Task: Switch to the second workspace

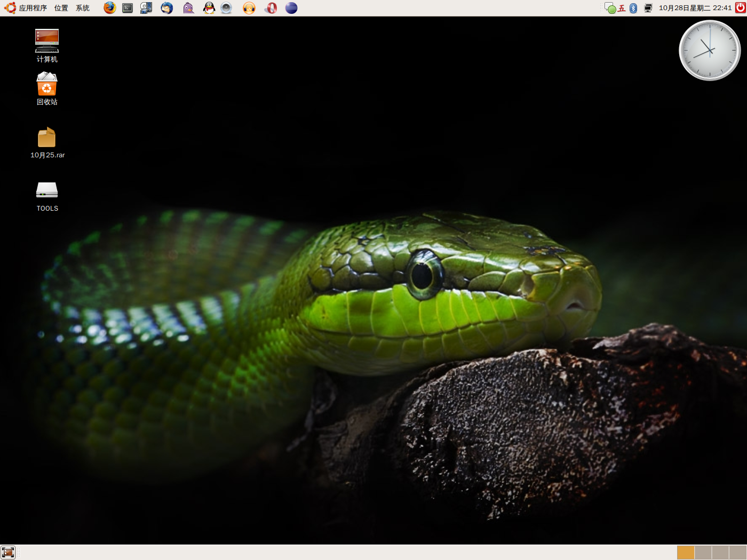Action: pos(703,553)
